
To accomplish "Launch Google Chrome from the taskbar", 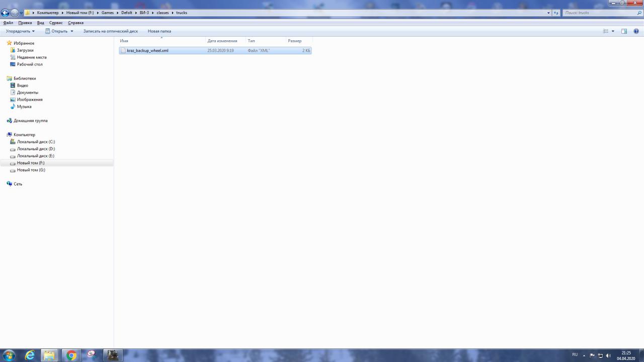I will point(71,355).
